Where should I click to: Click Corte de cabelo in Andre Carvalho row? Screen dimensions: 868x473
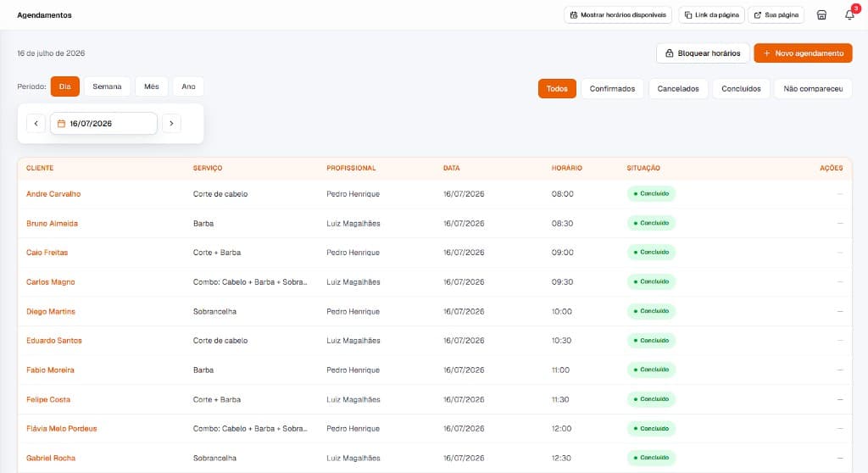220,194
